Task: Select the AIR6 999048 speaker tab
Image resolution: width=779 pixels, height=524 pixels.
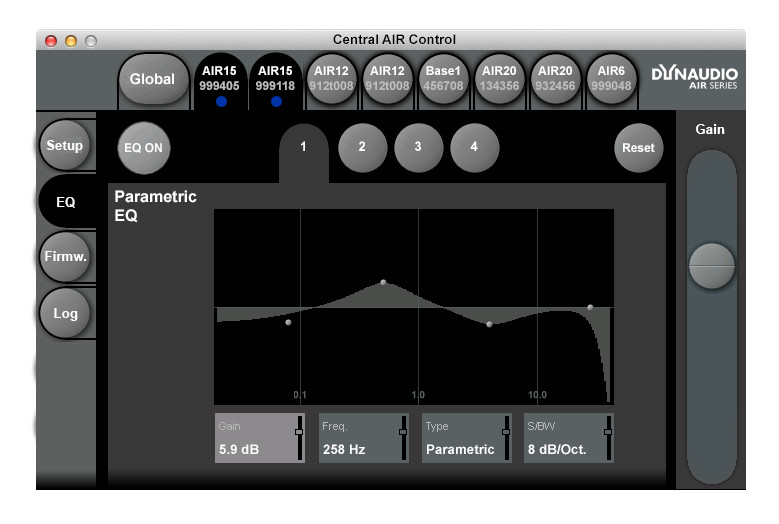Action: 612,79
